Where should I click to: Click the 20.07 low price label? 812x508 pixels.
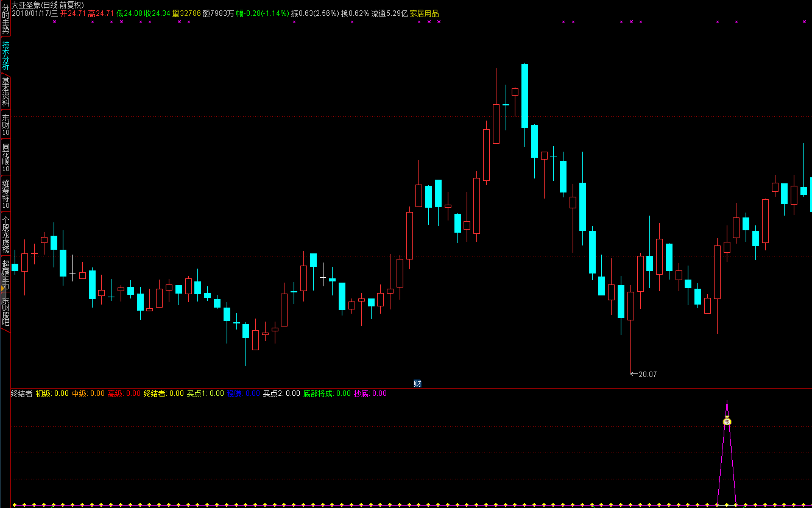point(648,374)
